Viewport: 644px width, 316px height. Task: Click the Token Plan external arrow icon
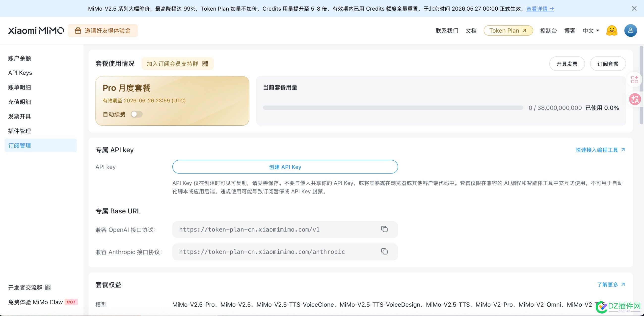[x=524, y=30]
